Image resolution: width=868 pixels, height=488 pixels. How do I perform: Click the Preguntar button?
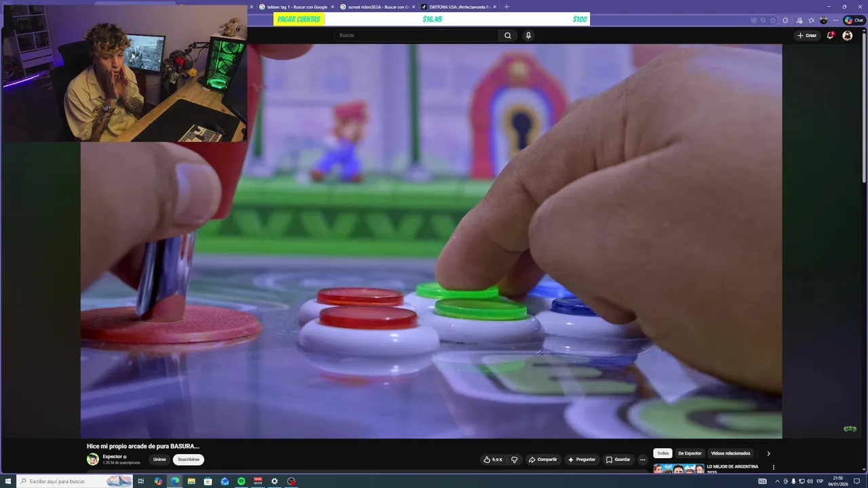(582, 460)
